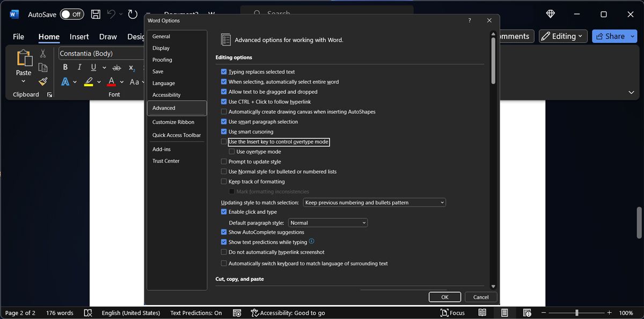Open the Trust Center category
This screenshot has width=644, height=319.
click(x=166, y=161)
